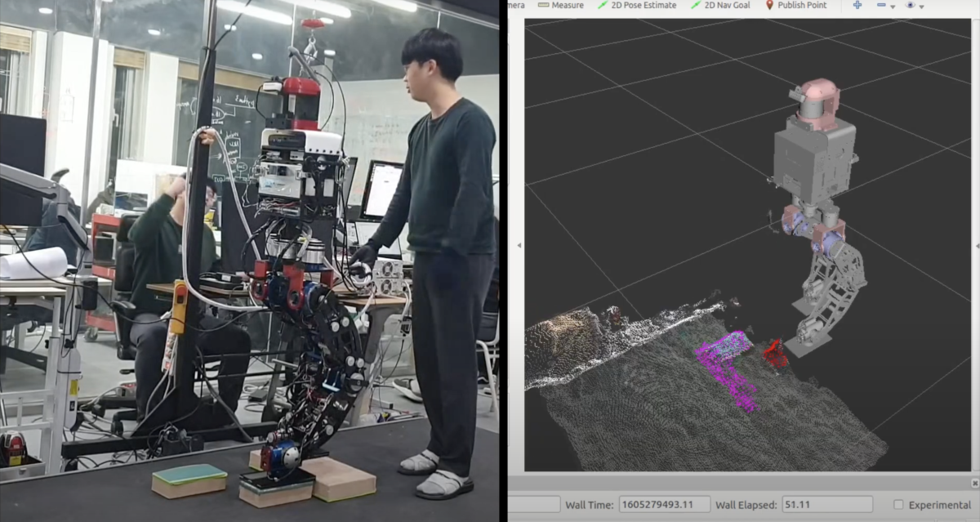Image resolution: width=980 pixels, height=522 pixels.
Task: Select the Measure tool
Action: [x=560, y=6]
